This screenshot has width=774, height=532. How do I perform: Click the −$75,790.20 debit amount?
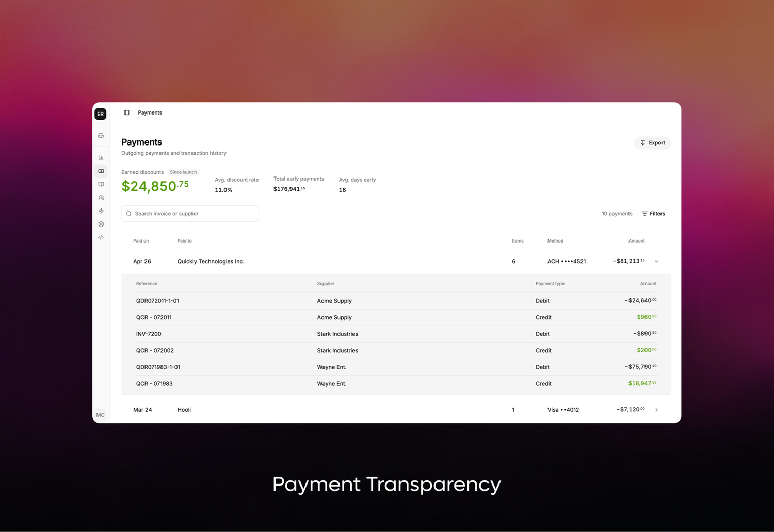pyautogui.click(x=640, y=367)
